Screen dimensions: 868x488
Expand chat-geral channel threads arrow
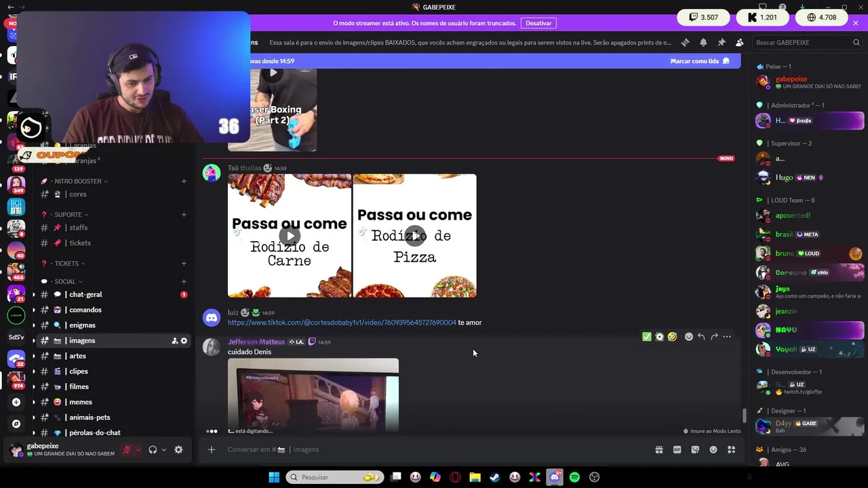point(34,295)
